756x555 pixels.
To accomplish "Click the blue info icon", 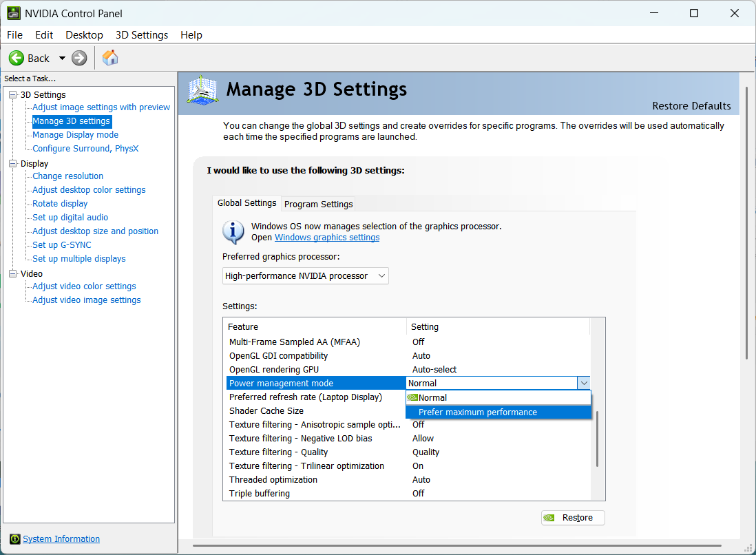I will [233, 233].
